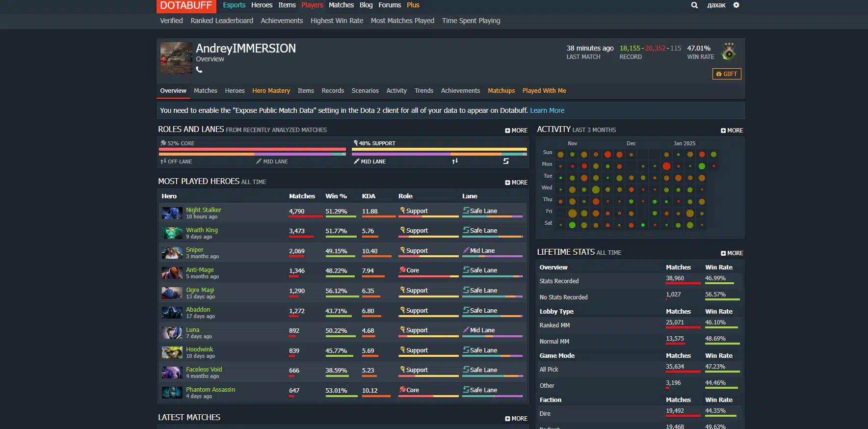This screenshot has width=868, height=429.
Task: Open the Records tab
Action: tap(333, 91)
